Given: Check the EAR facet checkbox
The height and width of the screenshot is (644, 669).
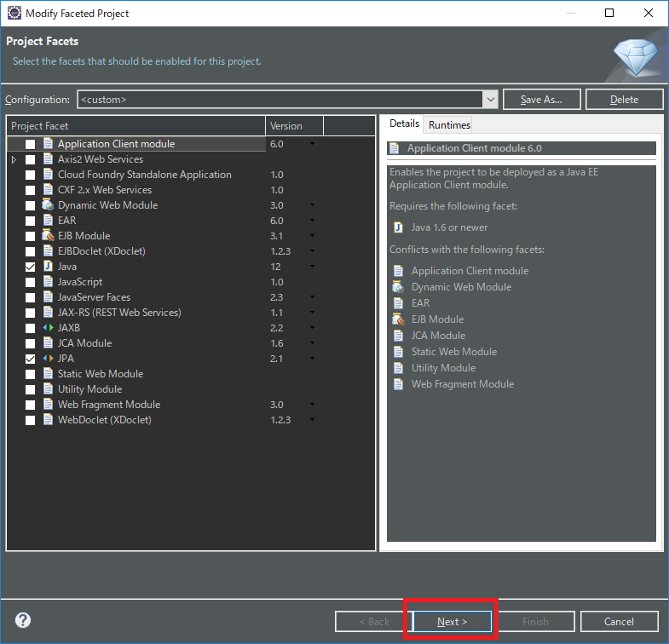Looking at the screenshot, I should click(30, 221).
